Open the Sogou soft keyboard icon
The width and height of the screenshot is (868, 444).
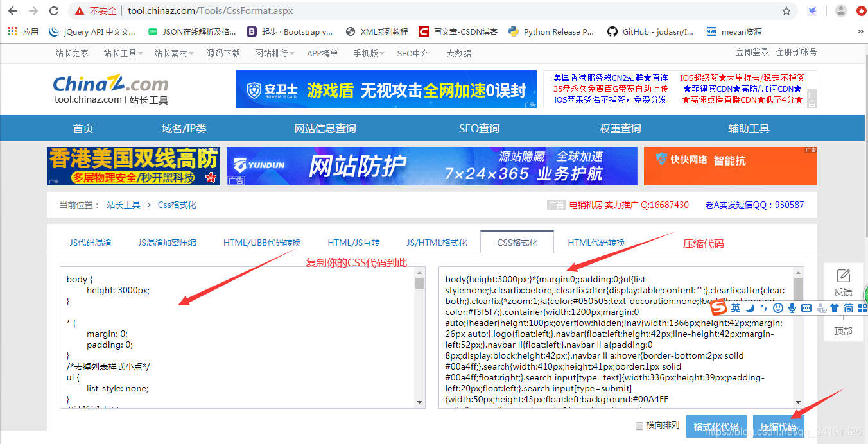pos(807,308)
